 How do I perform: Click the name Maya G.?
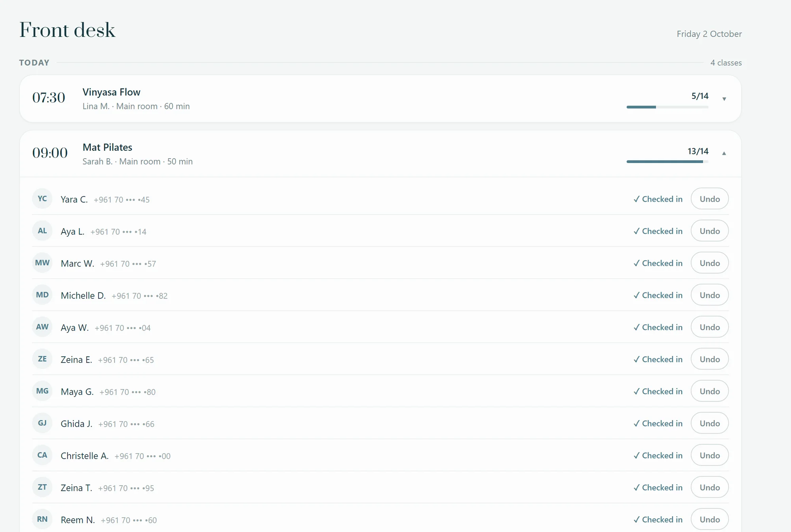click(77, 392)
